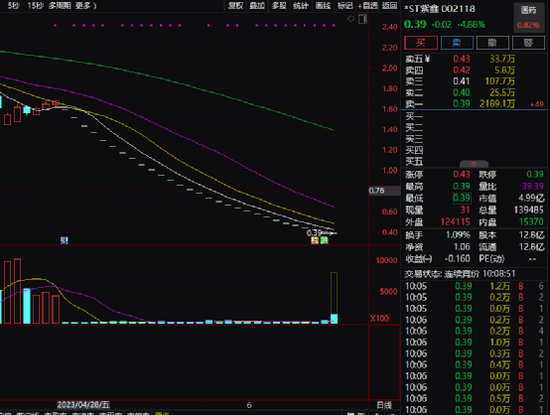Click the X100 volume scale label
This screenshot has width=550, height=415.
tap(380, 319)
